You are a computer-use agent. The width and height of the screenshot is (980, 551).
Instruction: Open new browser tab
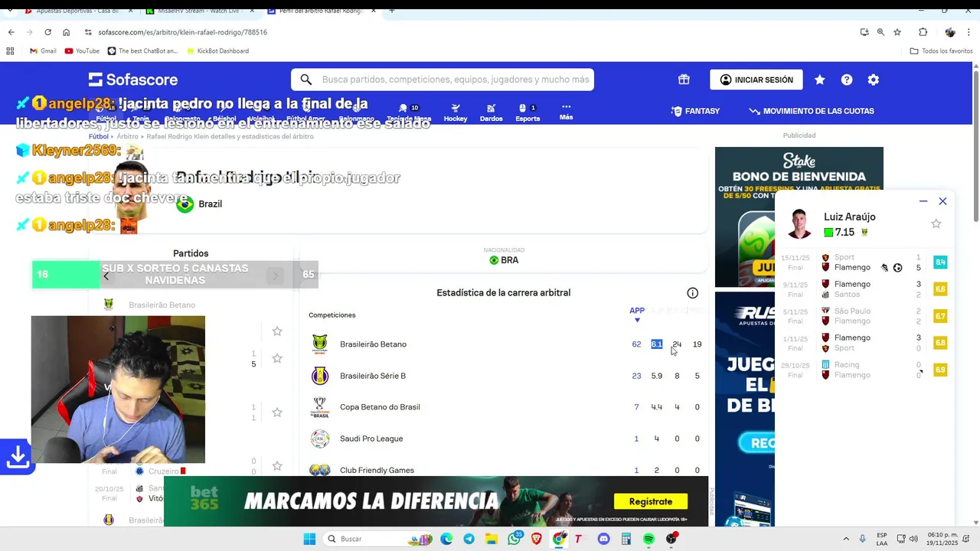click(392, 11)
